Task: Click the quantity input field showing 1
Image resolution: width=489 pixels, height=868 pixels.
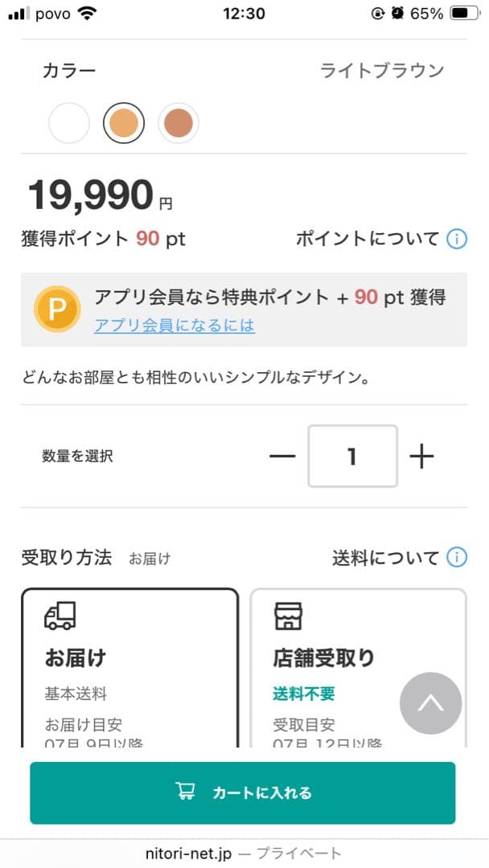Action: pyautogui.click(x=351, y=456)
